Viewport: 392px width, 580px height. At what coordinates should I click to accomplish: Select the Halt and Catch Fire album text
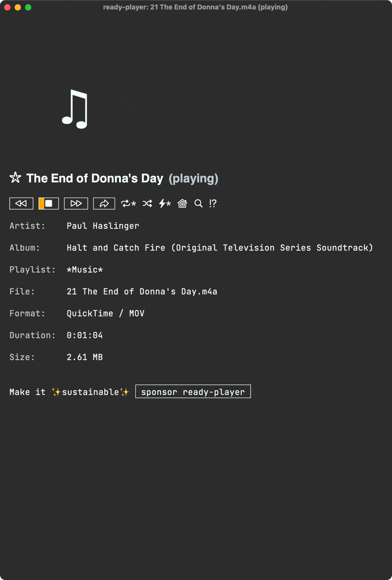tap(219, 248)
